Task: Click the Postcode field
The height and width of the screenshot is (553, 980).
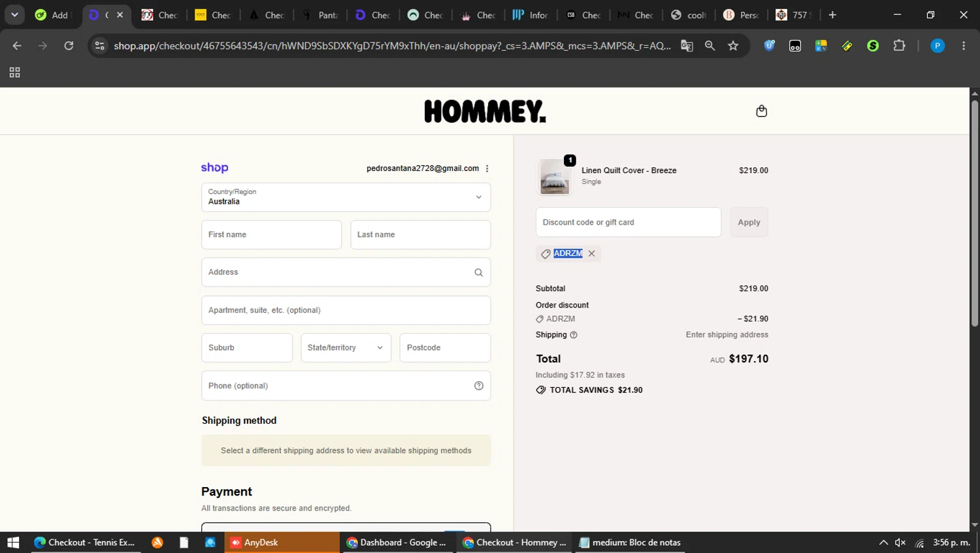Action: 445,348
